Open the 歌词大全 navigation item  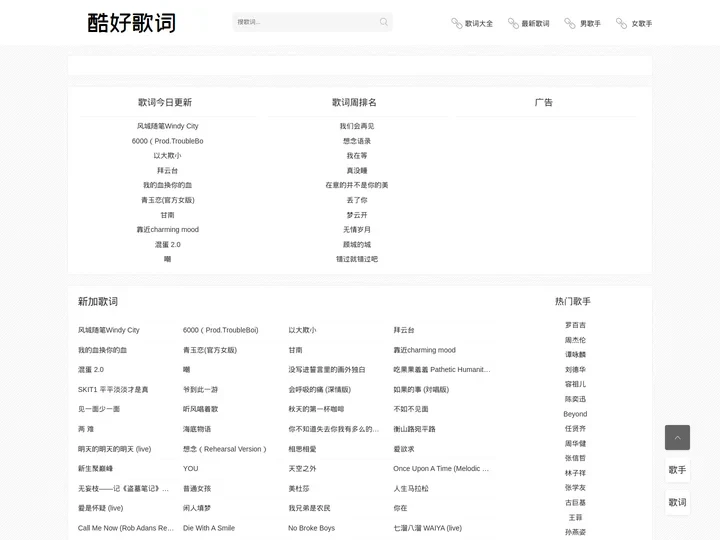472,23
